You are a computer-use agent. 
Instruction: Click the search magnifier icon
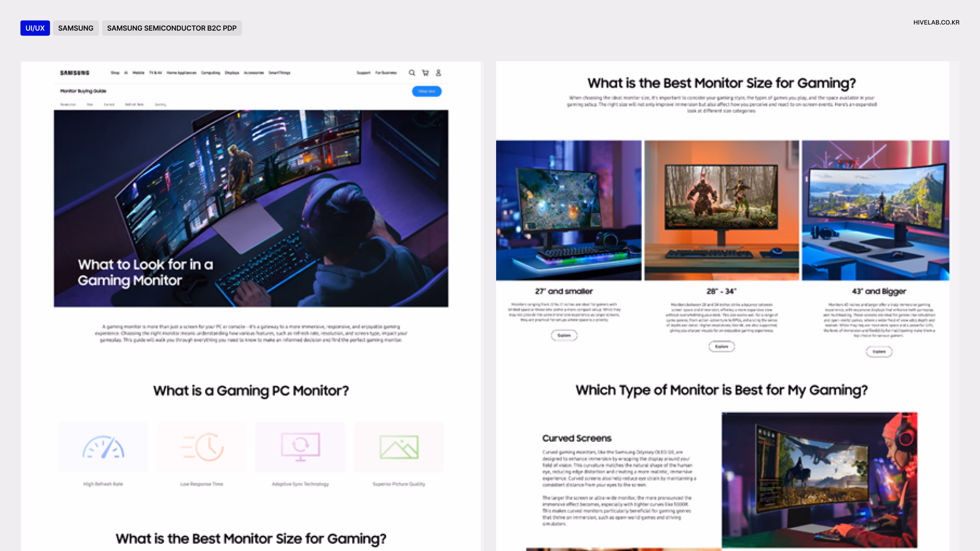point(412,73)
